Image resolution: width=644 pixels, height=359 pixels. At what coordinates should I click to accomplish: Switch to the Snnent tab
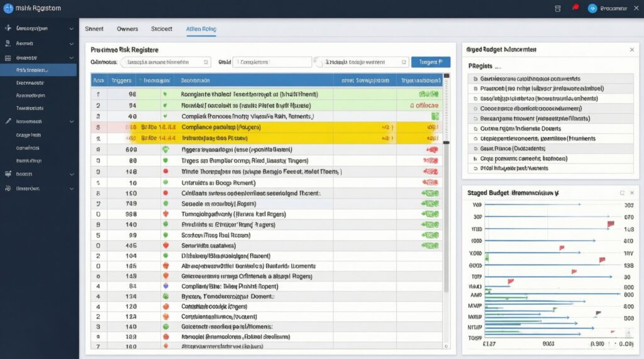coord(94,29)
